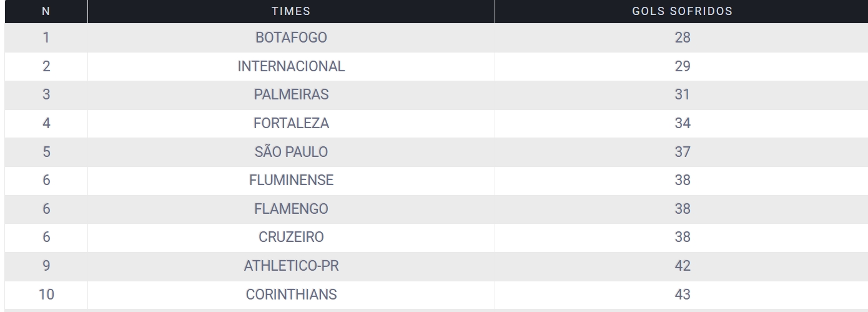This screenshot has height=312, width=868.
Task: Click Fortaleza goals value 34
Action: pos(683,124)
